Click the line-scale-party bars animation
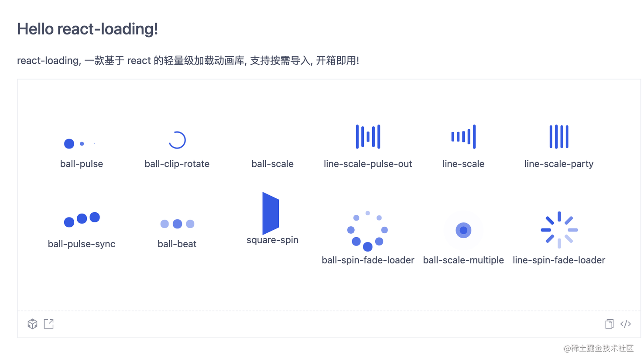Screen dimensions: 644x363 point(559,136)
